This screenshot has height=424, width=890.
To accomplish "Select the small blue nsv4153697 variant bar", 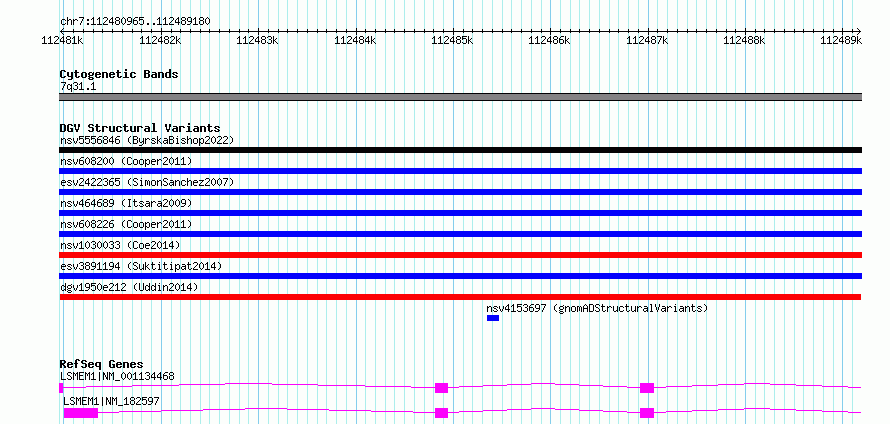I will (x=493, y=318).
